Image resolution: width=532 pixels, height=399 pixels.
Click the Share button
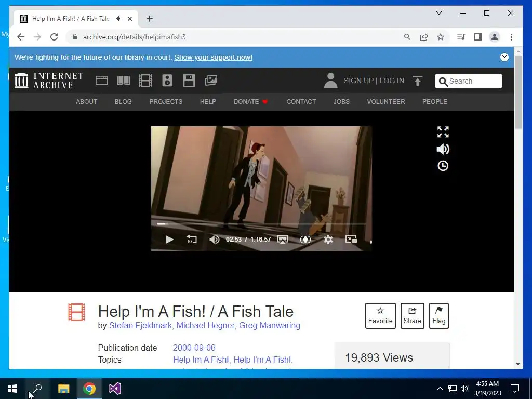coord(412,316)
